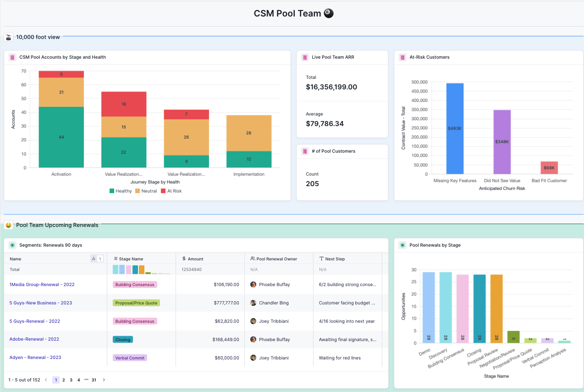Image resolution: width=584 pixels, height=392 pixels.
Task: Click the chart summary icon in Name column
Action: [94, 259]
